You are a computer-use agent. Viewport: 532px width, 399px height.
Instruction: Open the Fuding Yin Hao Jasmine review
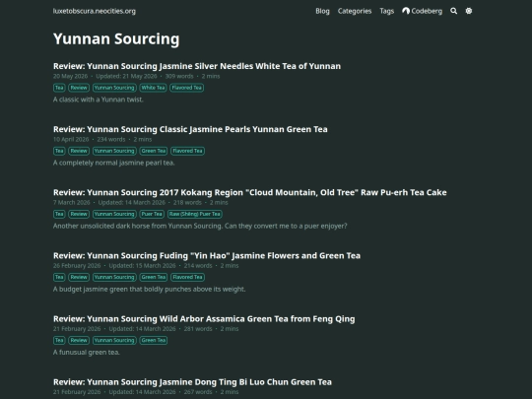click(207, 255)
